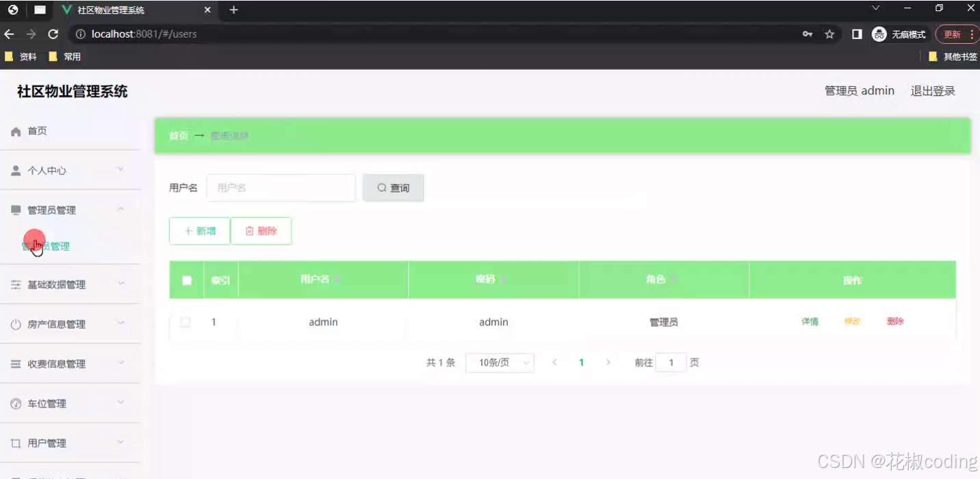Viewport: 980px width, 479px height.
Task: Open the 常用 bookmark folder
Action: pos(64,57)
